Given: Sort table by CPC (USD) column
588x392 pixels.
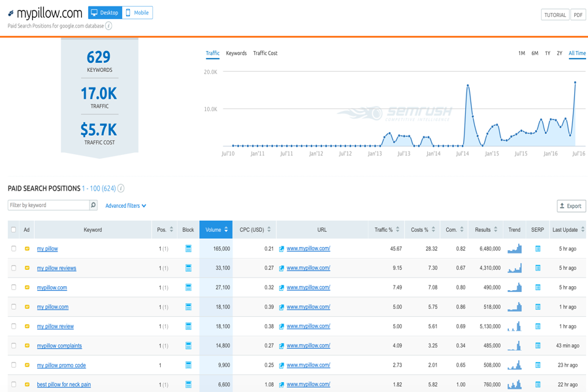Looking at the screenshot, I should tap(255, 229).
